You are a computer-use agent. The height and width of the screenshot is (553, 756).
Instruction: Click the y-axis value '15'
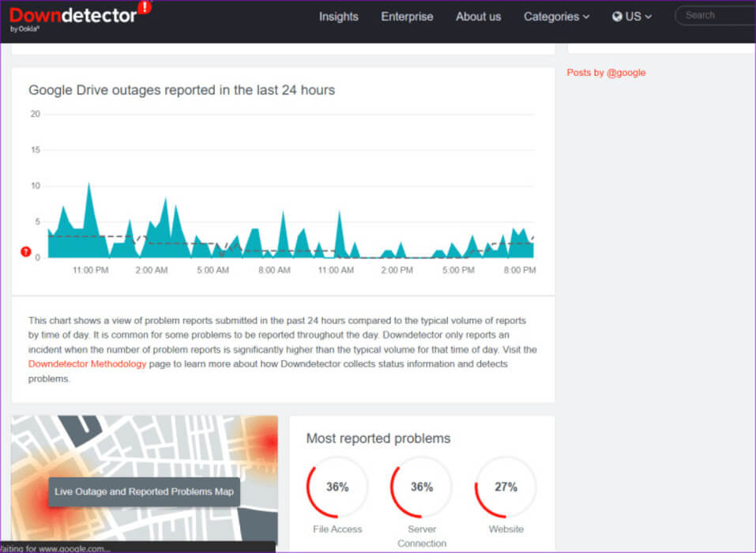coord(36,150)
